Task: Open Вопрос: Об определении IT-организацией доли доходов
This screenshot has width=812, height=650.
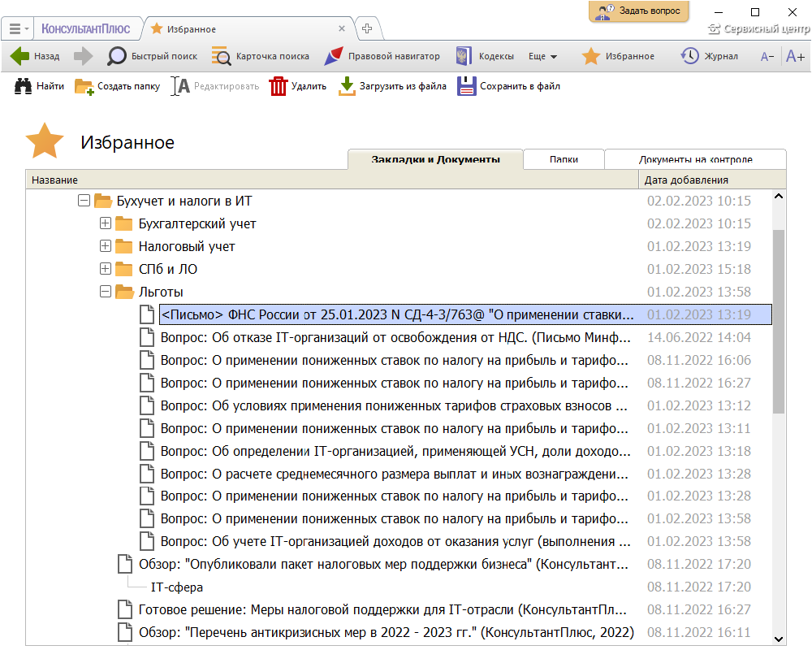Action: tap(395, 452)
